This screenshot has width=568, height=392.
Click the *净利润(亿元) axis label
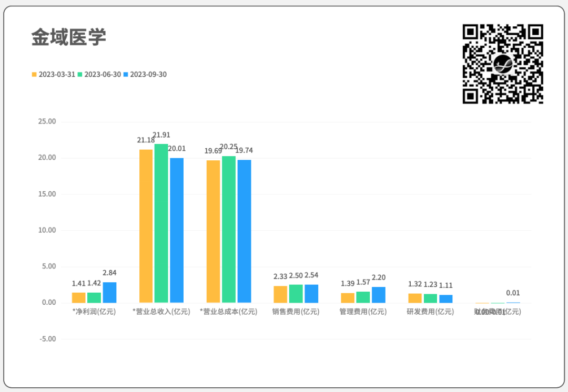[x=94, y=312]
